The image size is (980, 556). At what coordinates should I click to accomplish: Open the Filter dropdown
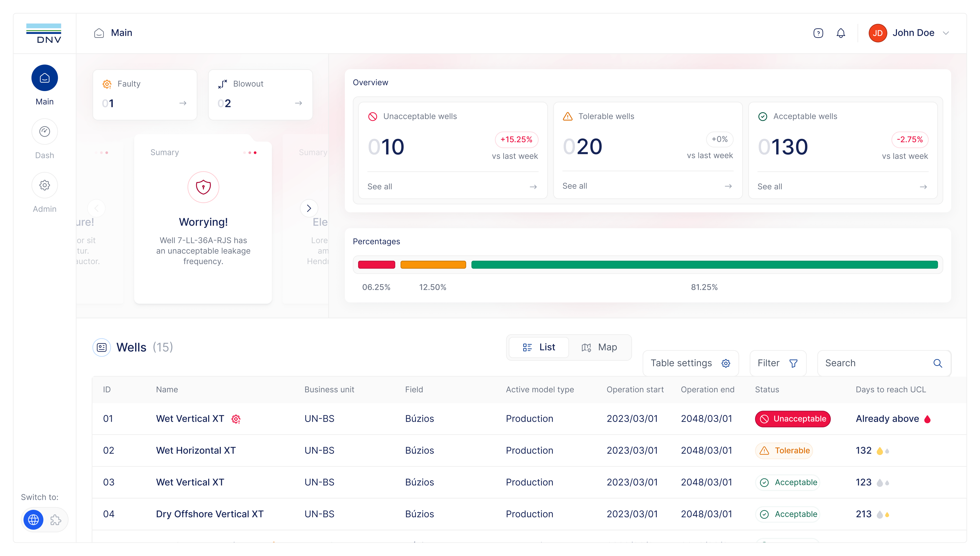(x=778, y=363)
